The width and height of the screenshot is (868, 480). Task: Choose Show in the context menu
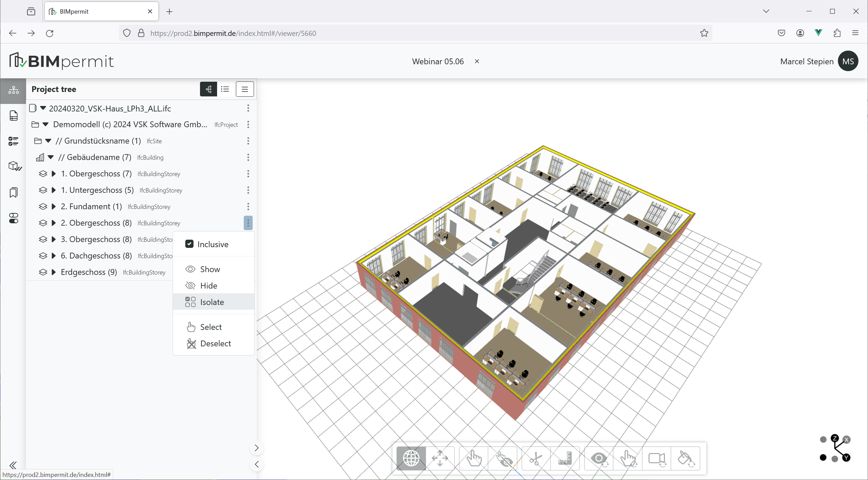[214, 269]
